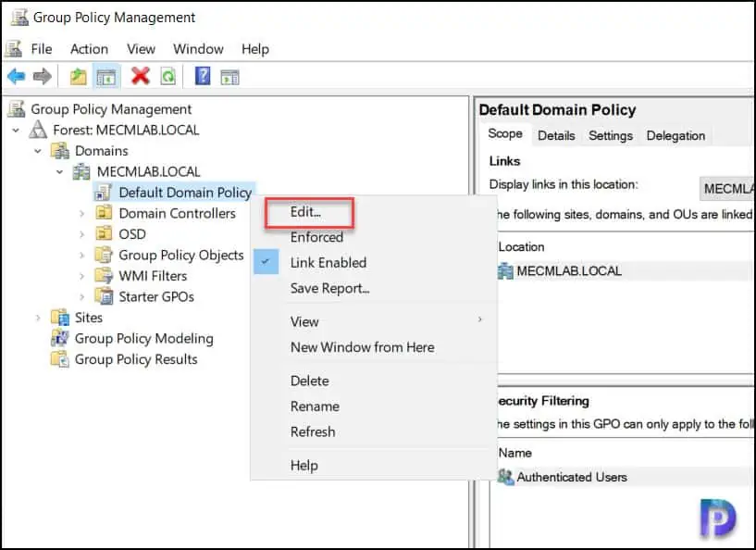The image size is (756, 550).
Task: Select the Default Domain Policy tree label
Action: (185, 193)
